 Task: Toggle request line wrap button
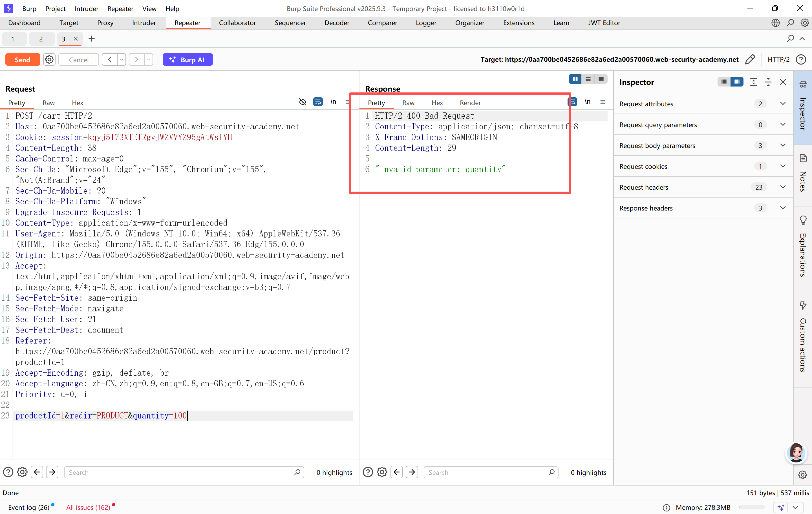coord(318,102)
